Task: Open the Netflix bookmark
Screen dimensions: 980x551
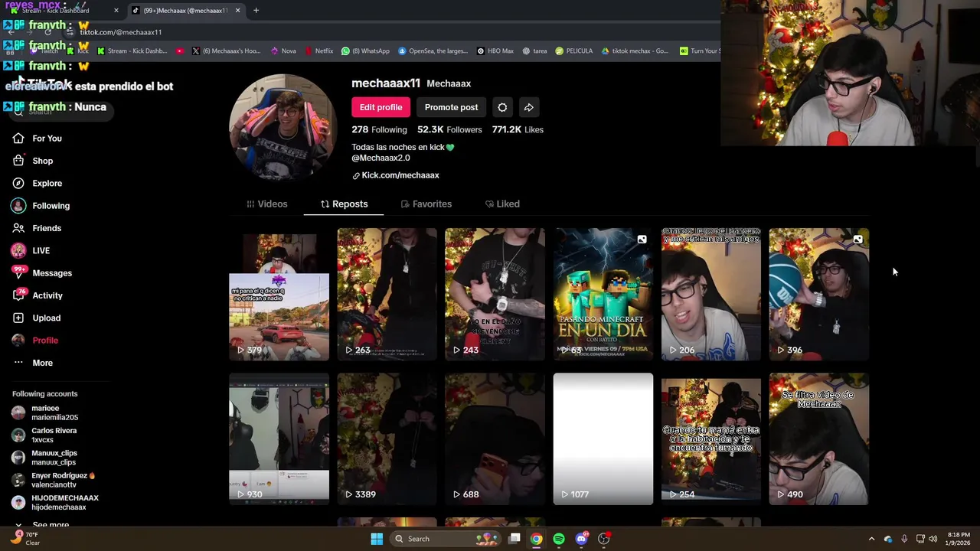Action: [318, 51]
